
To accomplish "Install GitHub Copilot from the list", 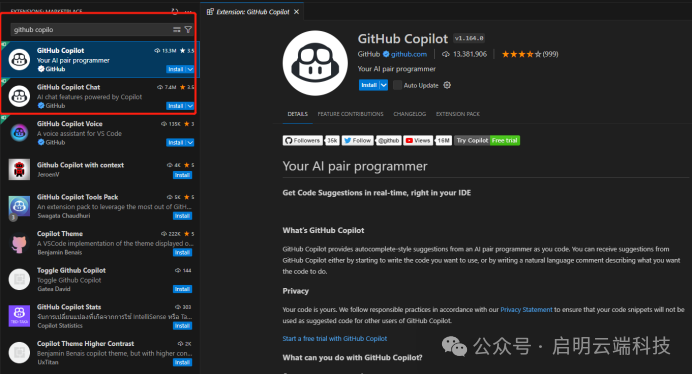I will tap(176, 69).
